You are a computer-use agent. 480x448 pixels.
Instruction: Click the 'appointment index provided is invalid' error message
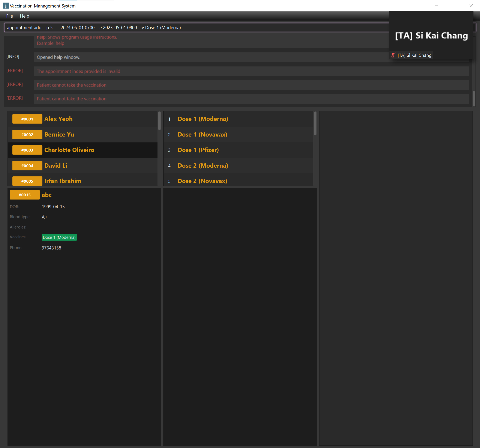pyautogui.click(x=78, y=71)
